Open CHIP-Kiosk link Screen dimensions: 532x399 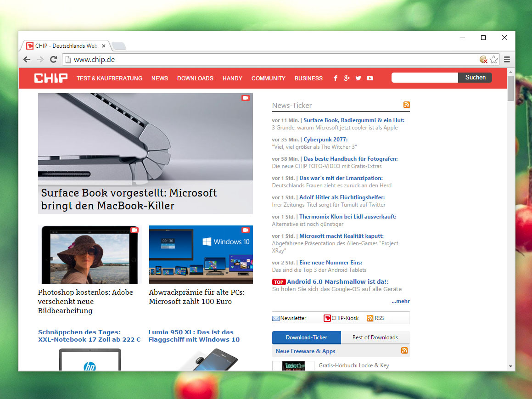tap(341, 318)
